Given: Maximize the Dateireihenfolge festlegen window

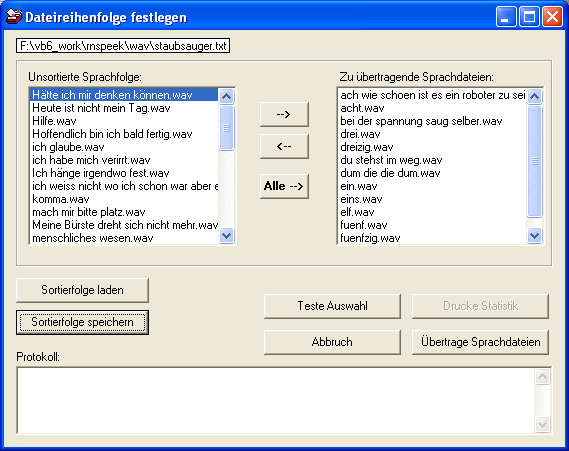Looking at the screenshot, I should tap(529, 17).
